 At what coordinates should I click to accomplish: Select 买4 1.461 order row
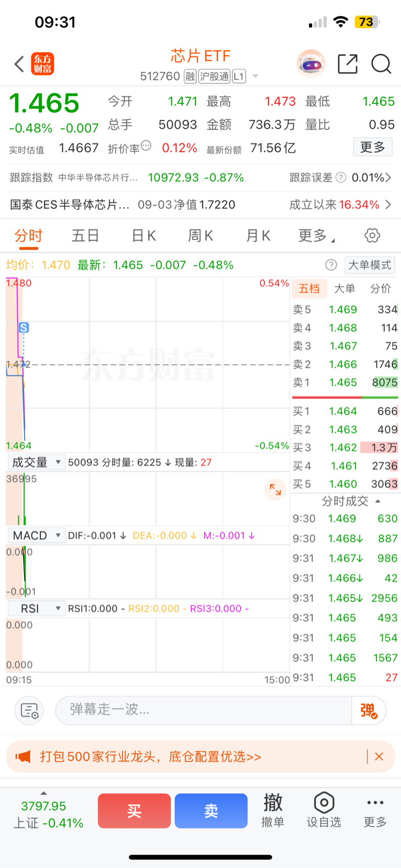(x=345, y=466)
